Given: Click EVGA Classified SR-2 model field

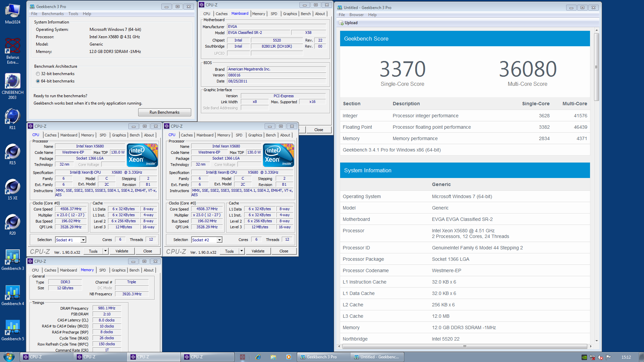Looking at the screenshot, I should tap(258, 33).
